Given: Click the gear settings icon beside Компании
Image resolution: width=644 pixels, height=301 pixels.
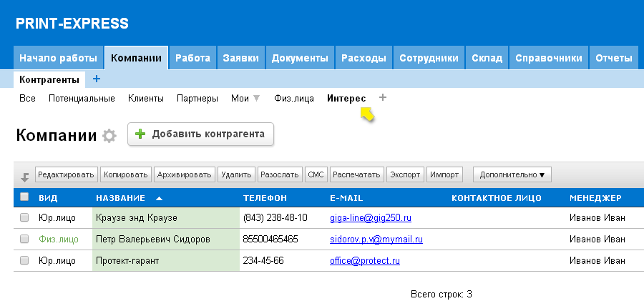Looking at the screenshot, I should click(x=109, y=136).
